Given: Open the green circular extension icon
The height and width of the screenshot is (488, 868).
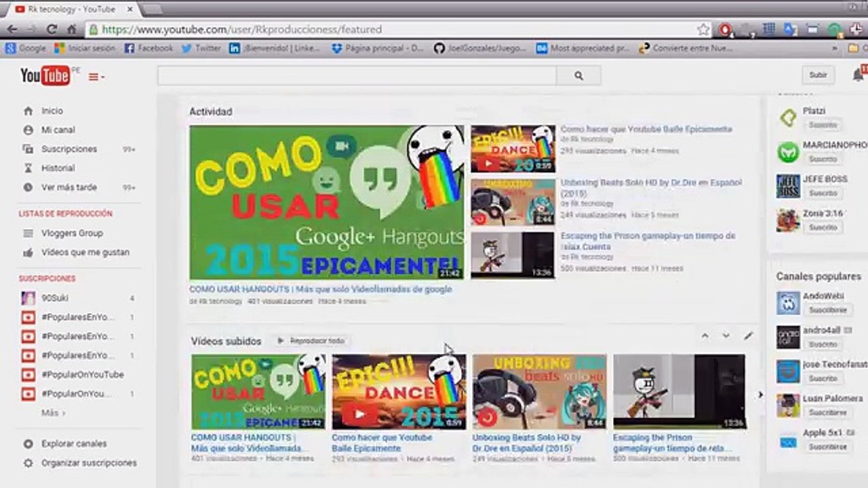Looking at the screenshot, I should 834,30.
